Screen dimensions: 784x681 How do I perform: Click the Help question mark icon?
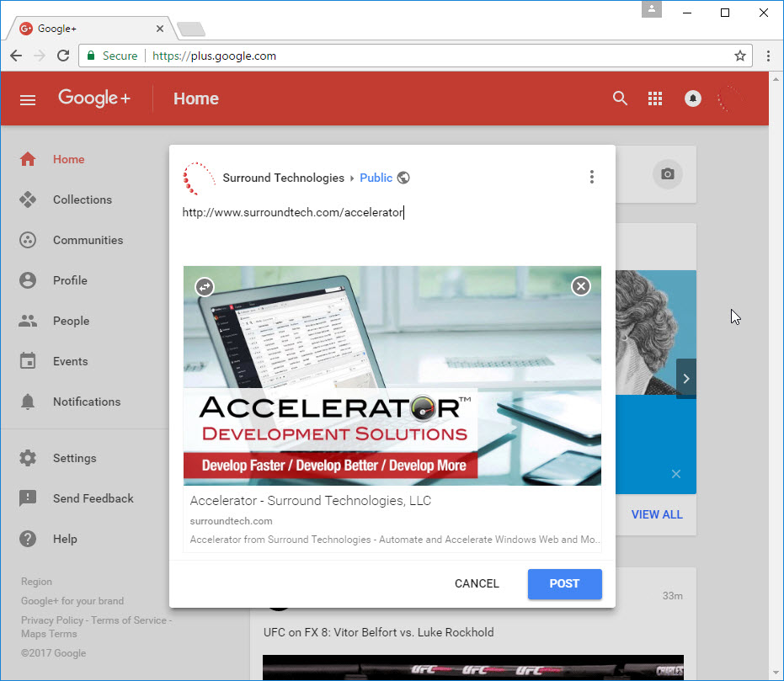tap(28, 539)
